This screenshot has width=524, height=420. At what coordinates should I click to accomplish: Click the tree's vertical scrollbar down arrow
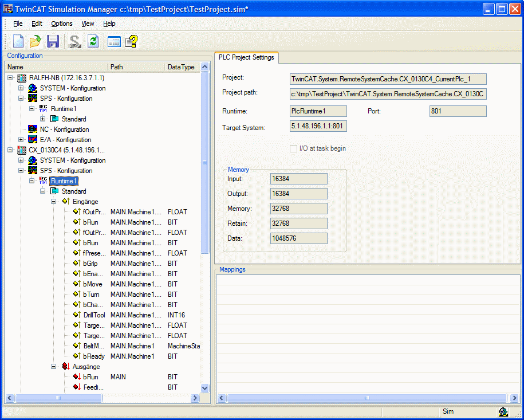[205, 388]
